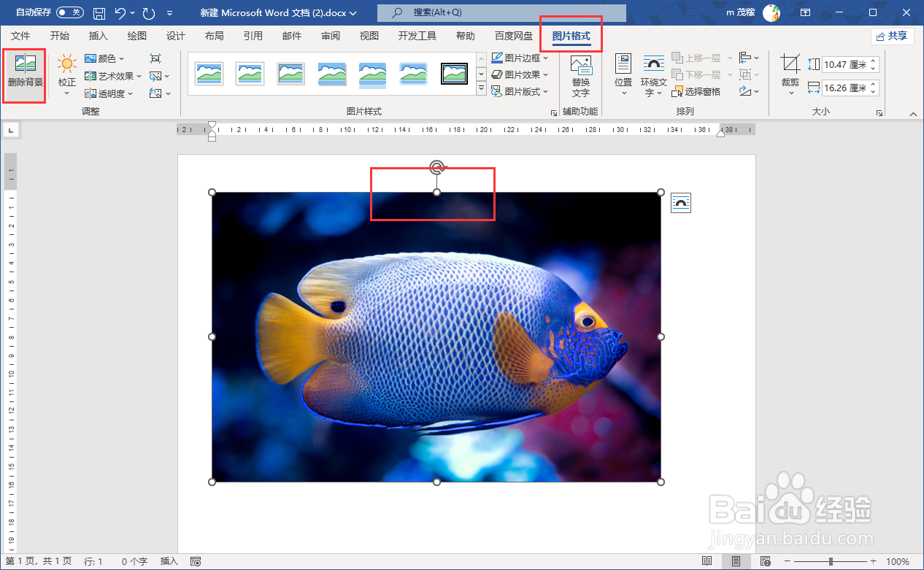Click the rotation handle above the picture
924x570 pixels.
click(x=436, y=167)
